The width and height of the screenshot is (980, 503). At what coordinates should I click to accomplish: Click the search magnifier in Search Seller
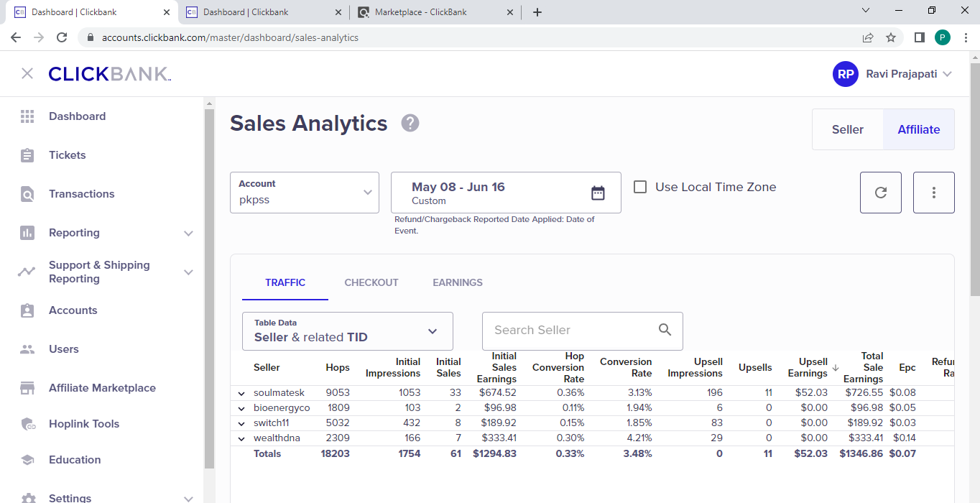pyautogui.click(x=665, y=330)
